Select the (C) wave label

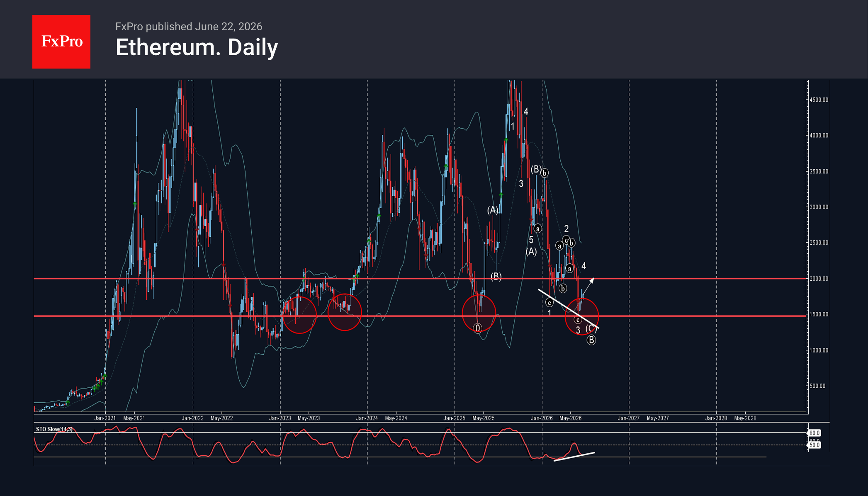pyautogui.click(x=591, y=328)
